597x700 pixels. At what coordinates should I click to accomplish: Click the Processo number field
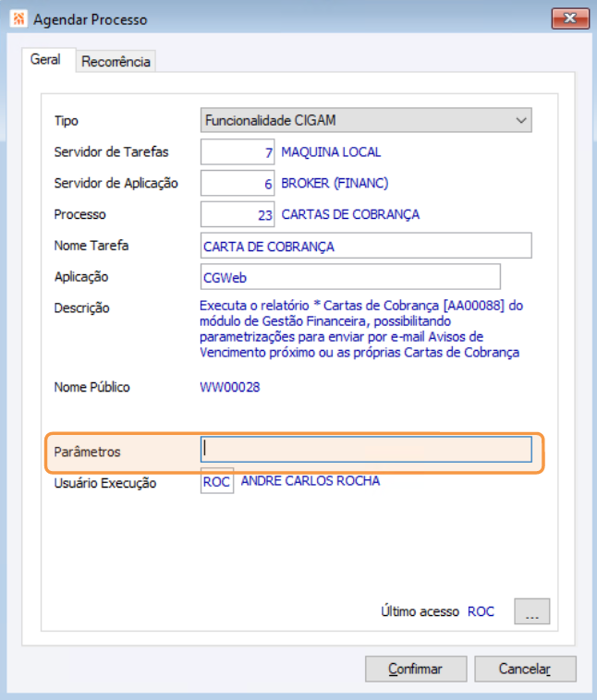coord(238,214)
